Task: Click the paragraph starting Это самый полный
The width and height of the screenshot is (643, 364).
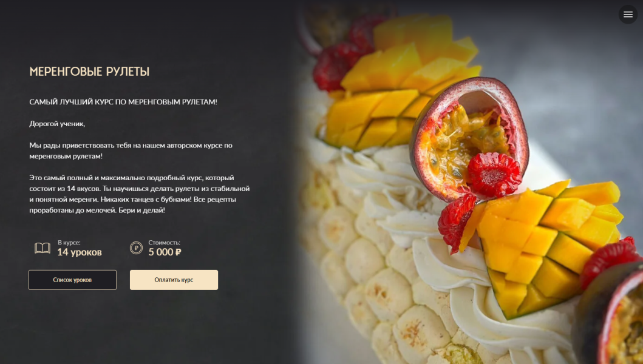Action: (140, 194)
